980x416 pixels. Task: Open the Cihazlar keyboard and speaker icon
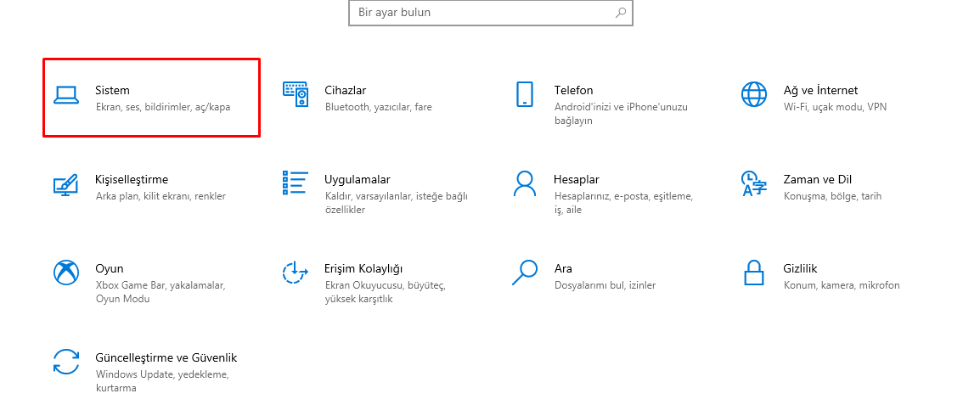pos(295,94)
